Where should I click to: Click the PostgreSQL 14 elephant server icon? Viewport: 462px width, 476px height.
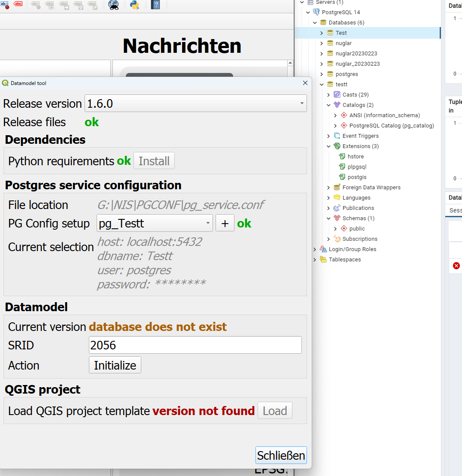317,12
